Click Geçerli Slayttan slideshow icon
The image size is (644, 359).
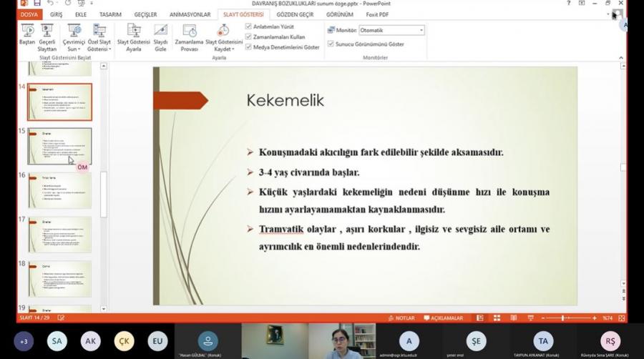[x=47, y=31]
